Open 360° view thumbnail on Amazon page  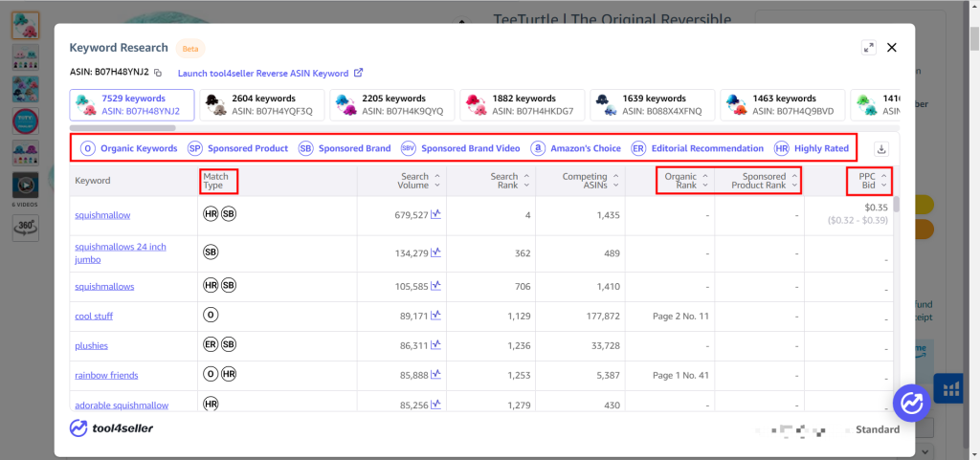click(26, 228)
